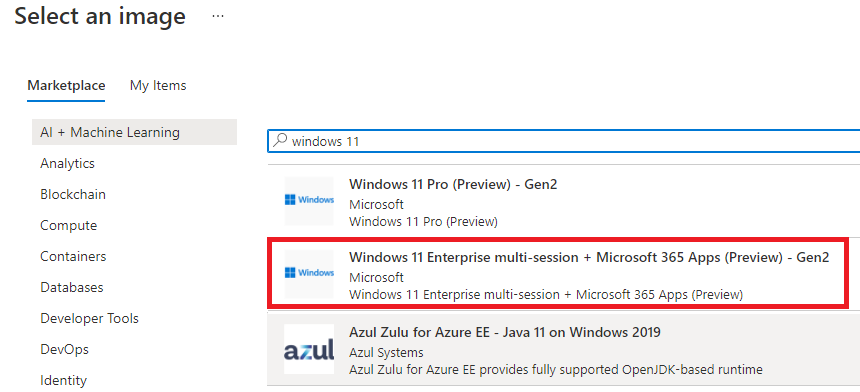Viewport: 860px width, 392px height.
Task: Click the Azul logo thumbnail
Action: click(x=309, y=349)
